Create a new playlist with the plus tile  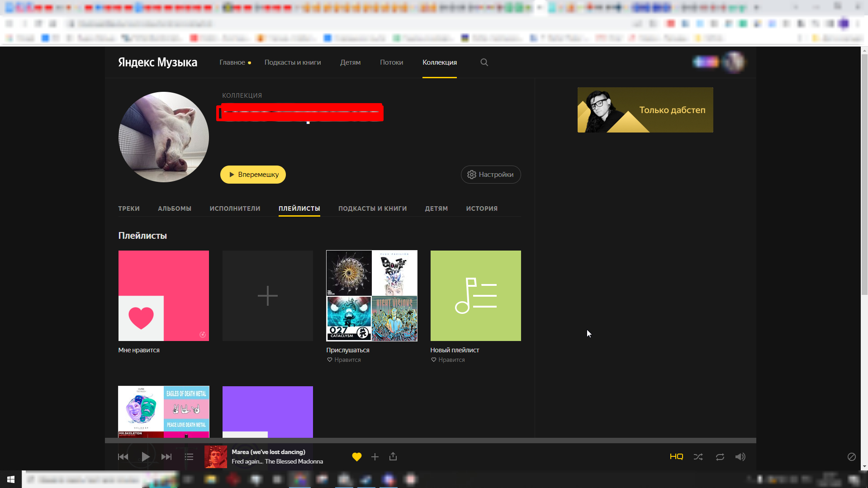pos(268,296)
